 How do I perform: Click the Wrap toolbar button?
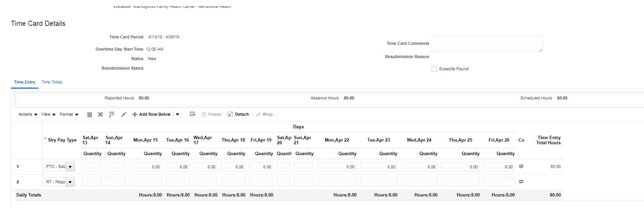click(264, 114)
